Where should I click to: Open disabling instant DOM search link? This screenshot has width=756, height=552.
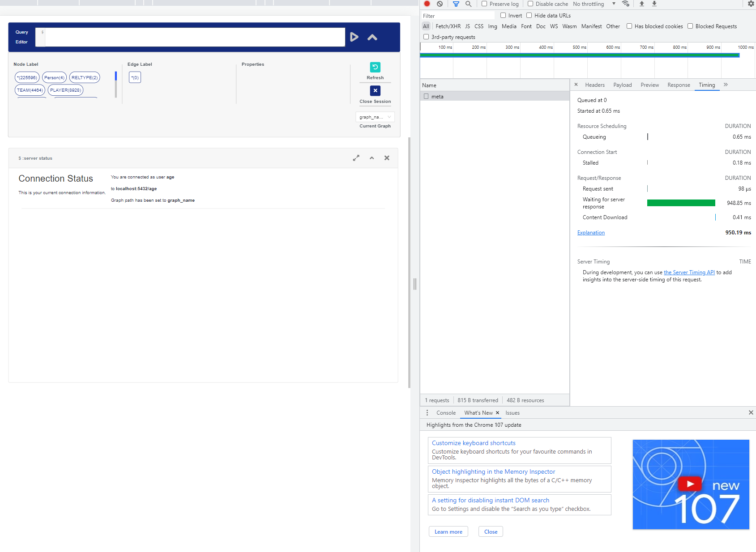click(491, 501)
